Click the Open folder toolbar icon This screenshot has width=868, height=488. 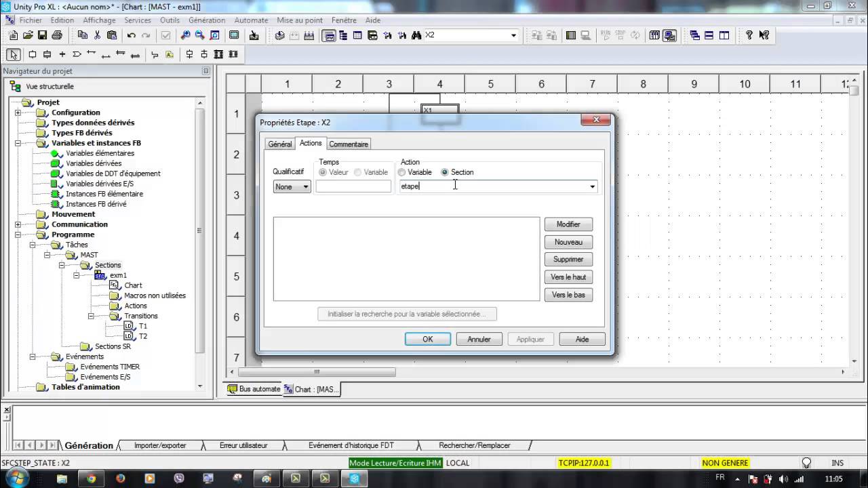(x=28, y=35)
